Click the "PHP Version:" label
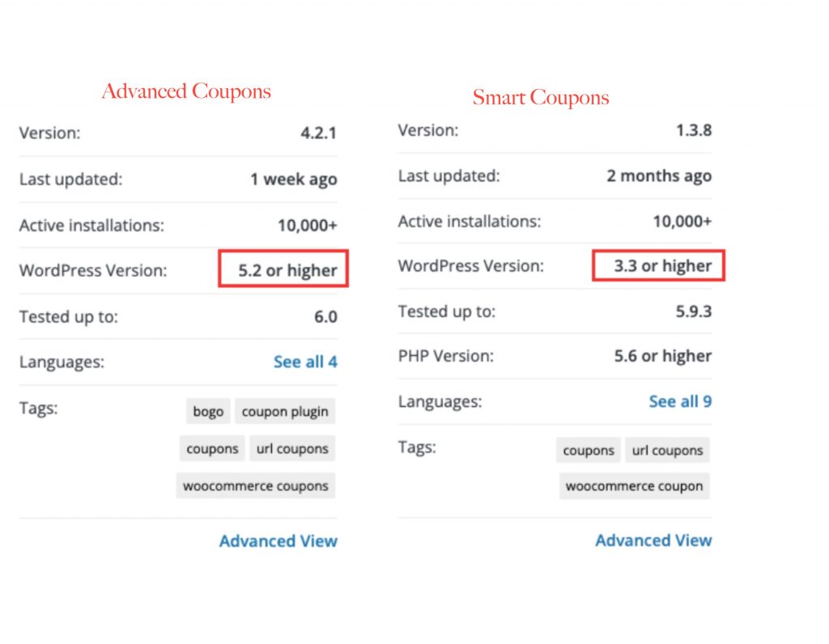Image resolution: width=829 pixels, height=644 pixels. pos(446,356)
